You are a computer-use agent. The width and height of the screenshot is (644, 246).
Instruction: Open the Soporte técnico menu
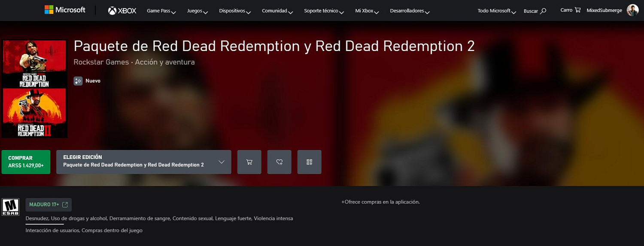pos(324,11)
